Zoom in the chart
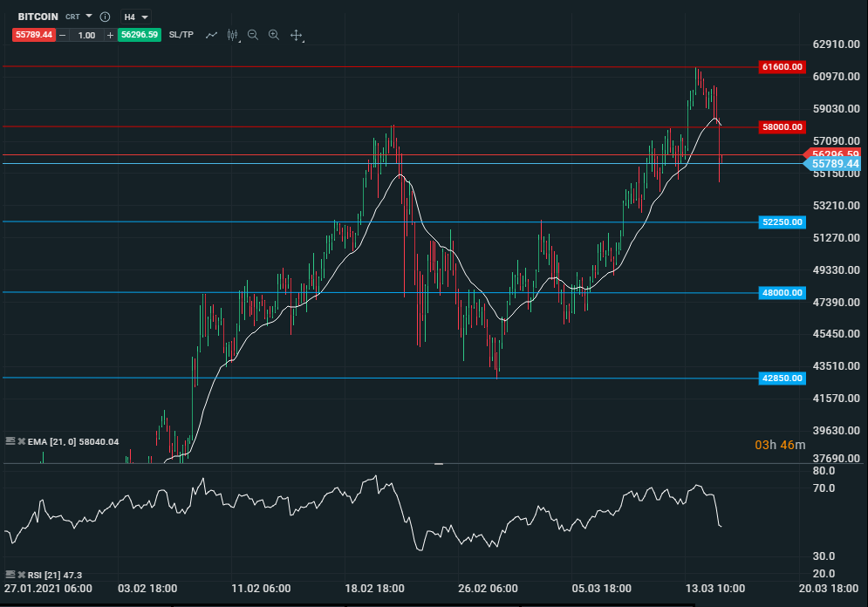 [x=273, y=35]
